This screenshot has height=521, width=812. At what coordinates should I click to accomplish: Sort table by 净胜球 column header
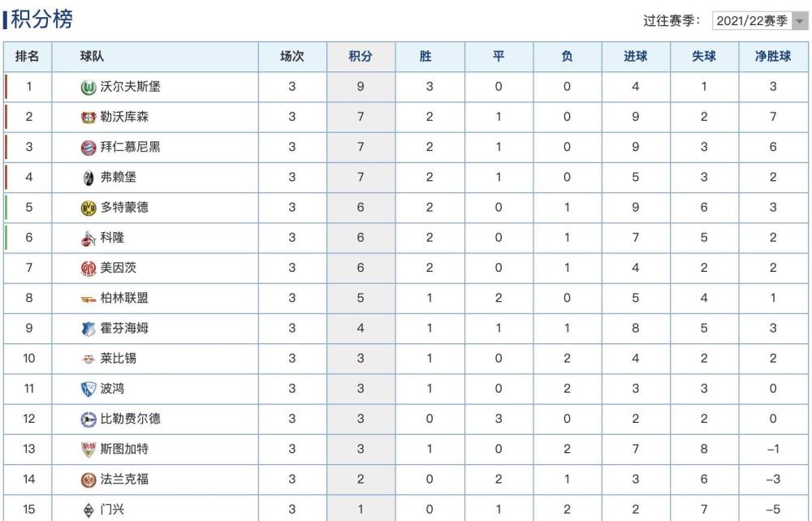tap(773, 56)
